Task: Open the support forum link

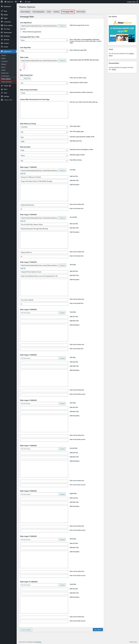Action: 131,53
